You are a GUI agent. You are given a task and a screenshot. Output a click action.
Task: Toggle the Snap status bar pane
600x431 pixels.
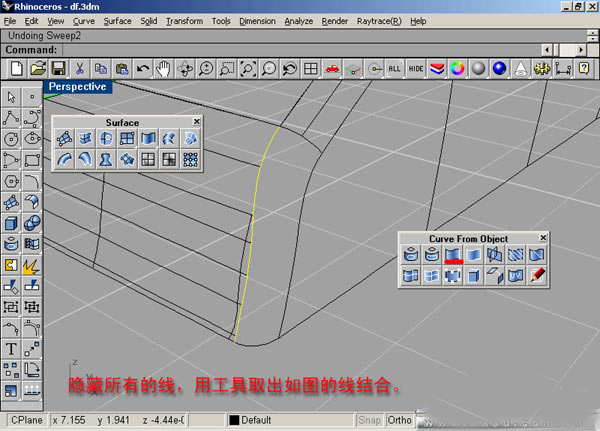point(370,420)
